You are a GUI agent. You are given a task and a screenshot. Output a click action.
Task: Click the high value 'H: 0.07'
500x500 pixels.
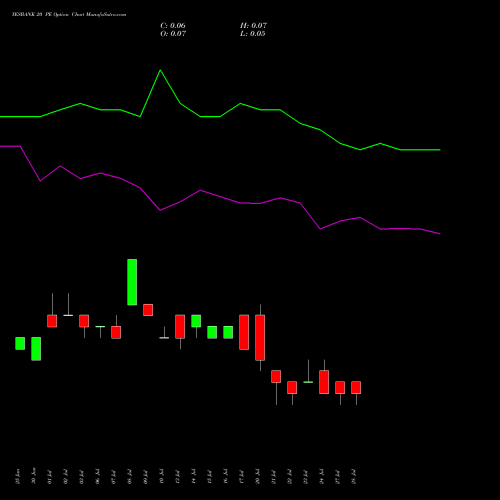click(x=253, y=26)
